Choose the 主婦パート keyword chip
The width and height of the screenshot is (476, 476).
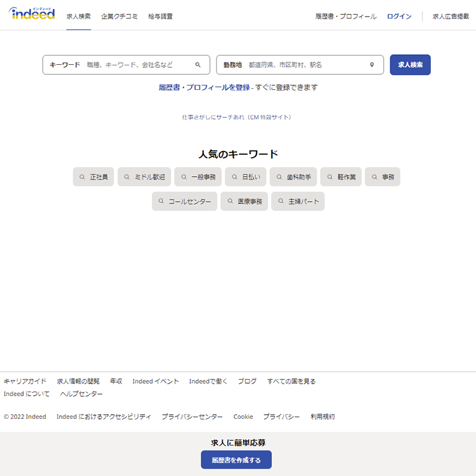(x=298, y=202)
